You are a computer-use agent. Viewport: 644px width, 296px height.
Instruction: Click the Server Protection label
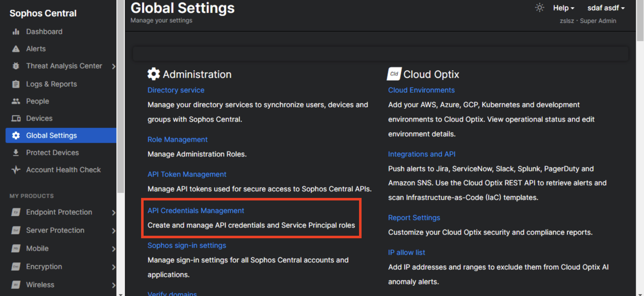pos(55,230)
